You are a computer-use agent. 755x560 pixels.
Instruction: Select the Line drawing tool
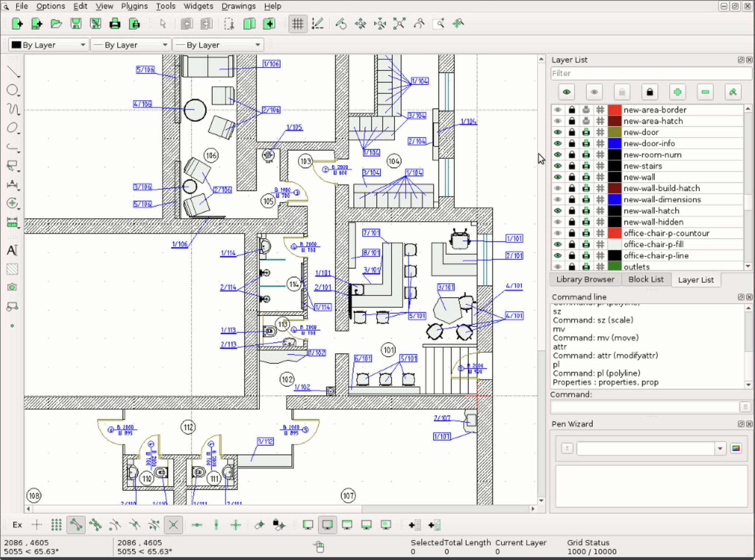13,72
